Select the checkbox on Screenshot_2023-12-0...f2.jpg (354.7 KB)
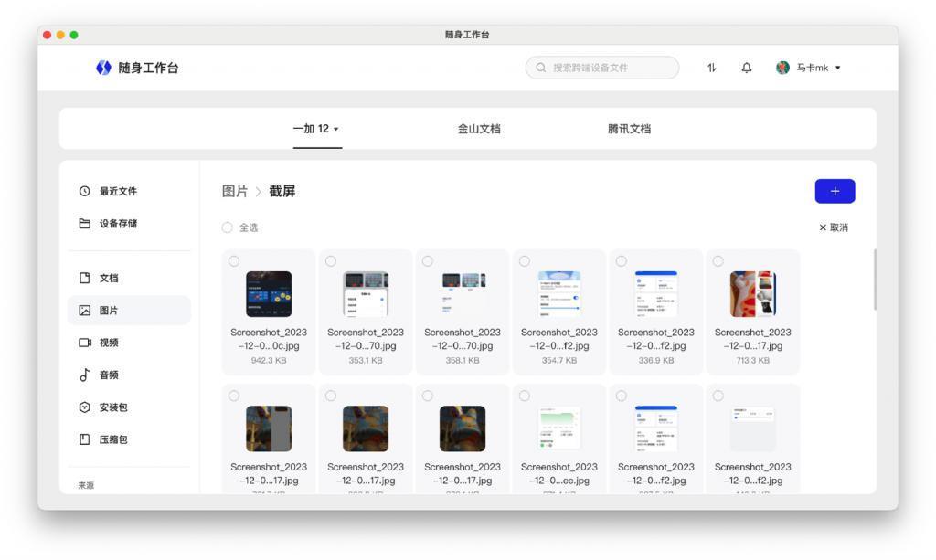936x560 pixels. tap(526, 260)
